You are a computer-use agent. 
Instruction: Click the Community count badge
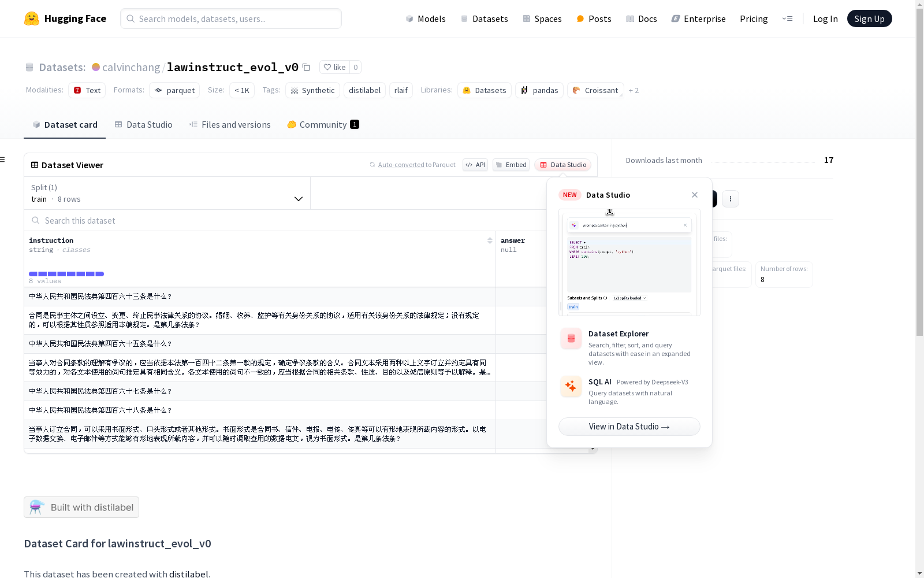[x=355, y=124]
